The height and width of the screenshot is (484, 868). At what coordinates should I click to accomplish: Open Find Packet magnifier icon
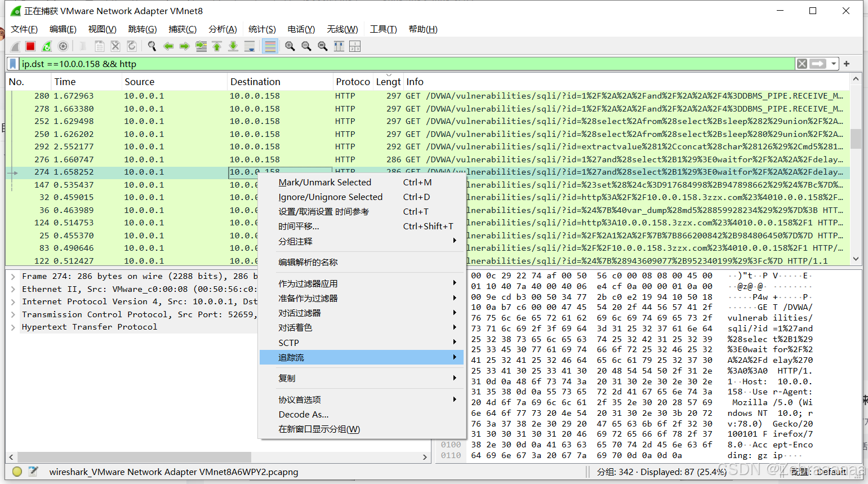(152, 46)
